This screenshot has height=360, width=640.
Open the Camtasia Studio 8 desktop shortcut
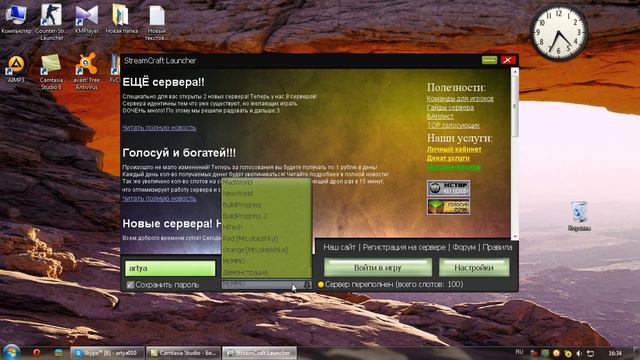point(51,71)
